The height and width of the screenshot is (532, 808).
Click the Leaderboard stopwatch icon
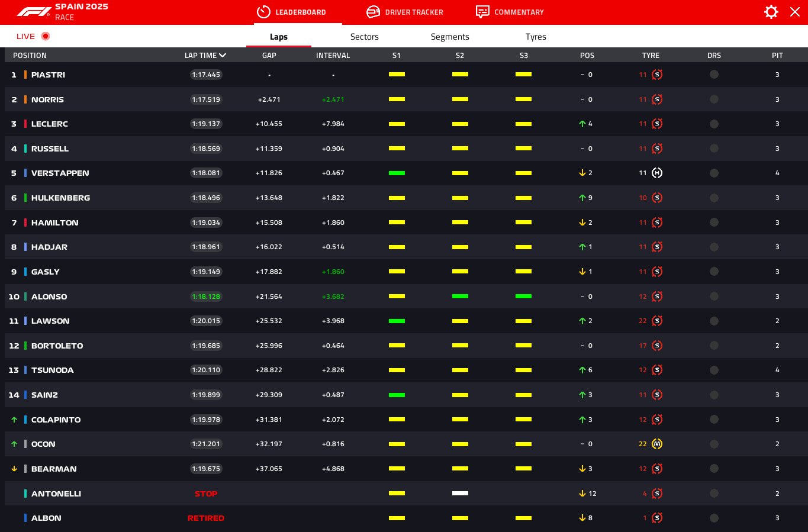[263, 12]
